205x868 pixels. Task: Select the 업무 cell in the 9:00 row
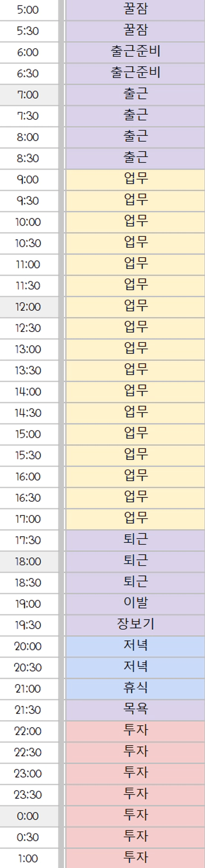[135, 179]
